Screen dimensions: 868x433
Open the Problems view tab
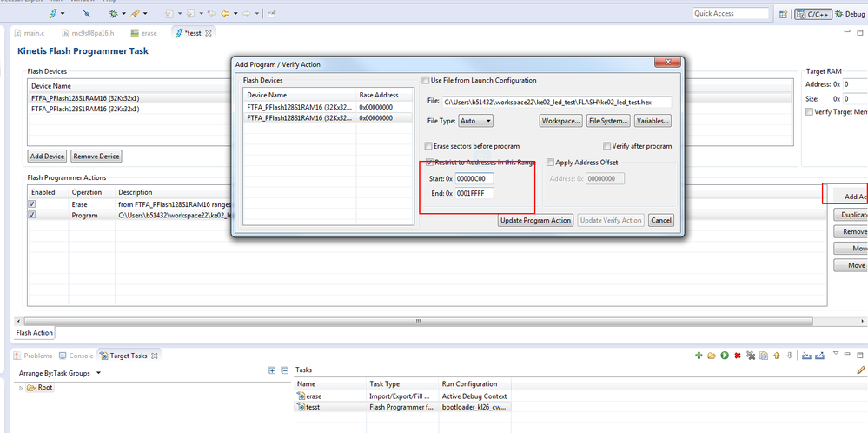33,356
